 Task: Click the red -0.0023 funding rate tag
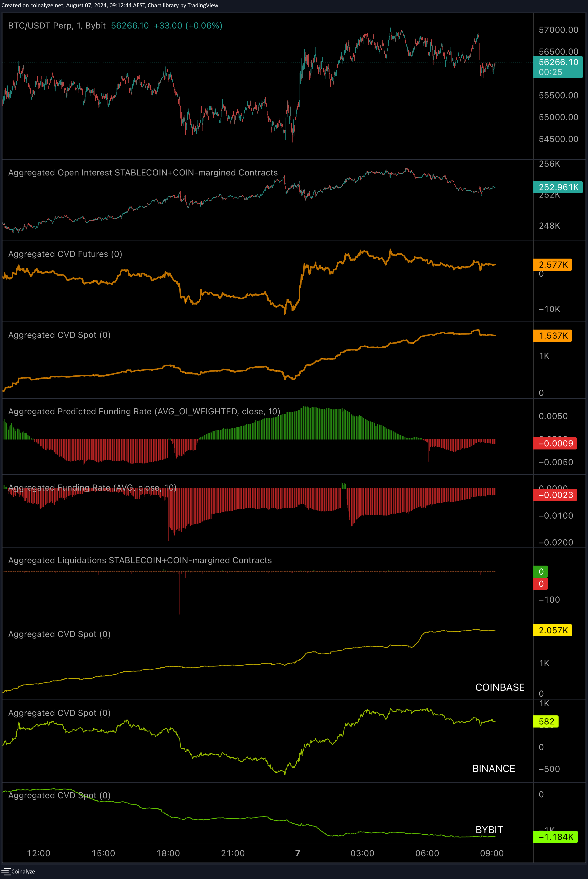[x=555, y=495]
